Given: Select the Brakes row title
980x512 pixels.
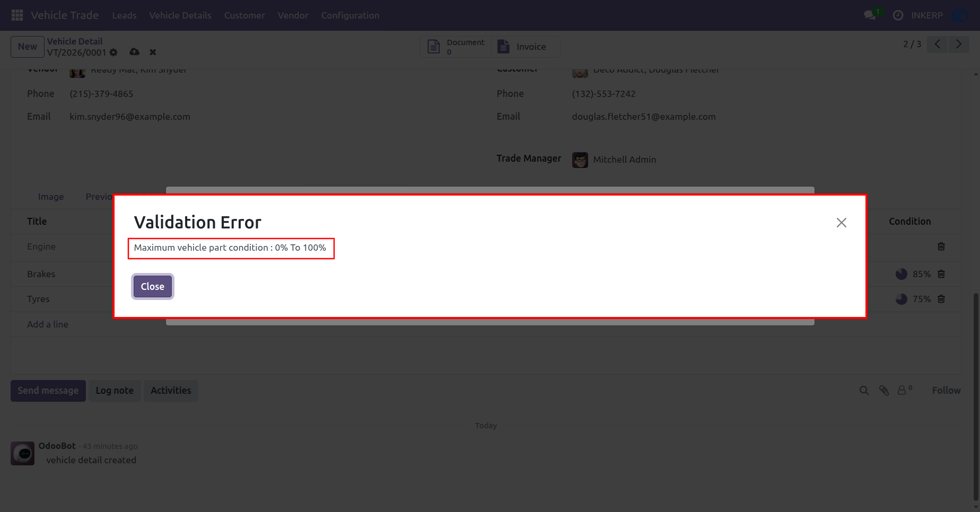Looking at the screenshot, I should point(41,274).
